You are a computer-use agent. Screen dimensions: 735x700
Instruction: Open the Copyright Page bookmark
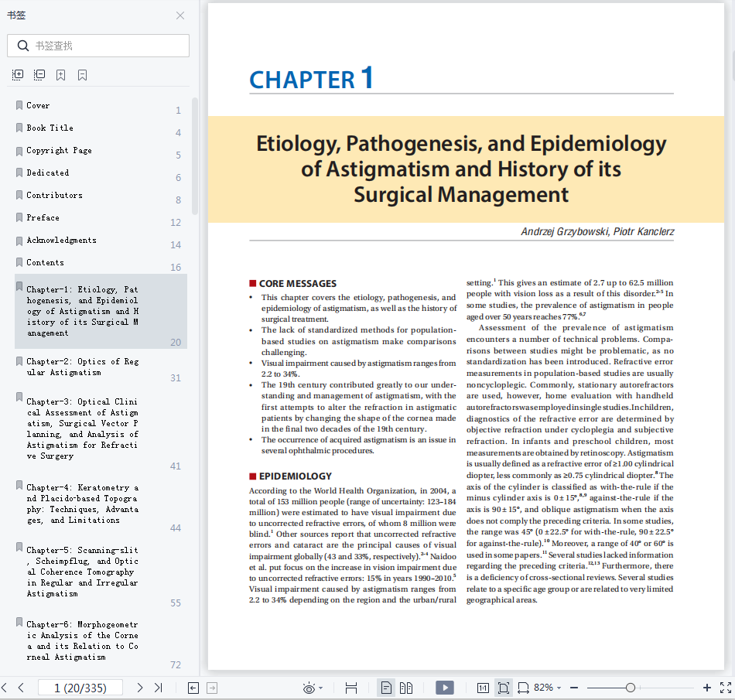click(59, 150)
